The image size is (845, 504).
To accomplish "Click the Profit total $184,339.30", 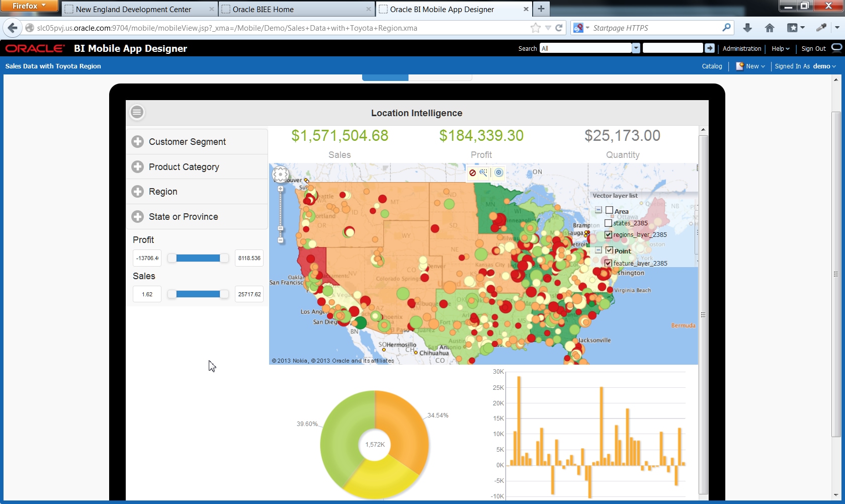I will [x=481, y=135].
